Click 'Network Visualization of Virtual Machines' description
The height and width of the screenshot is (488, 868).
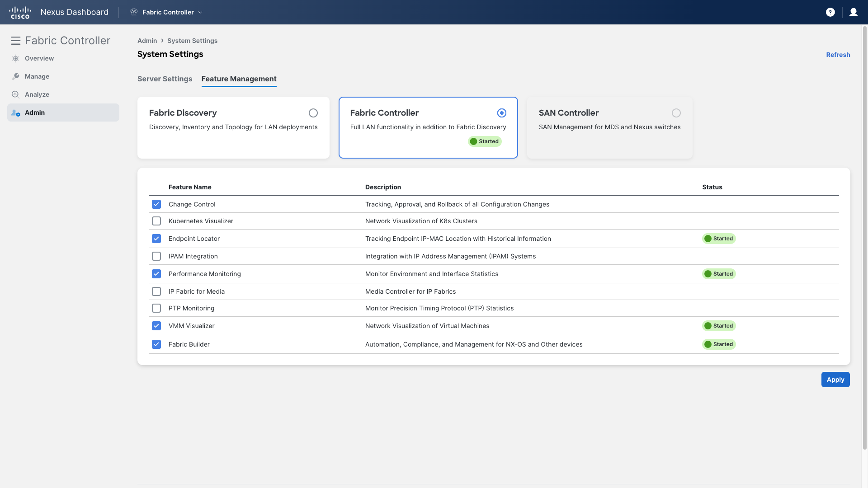427,326
